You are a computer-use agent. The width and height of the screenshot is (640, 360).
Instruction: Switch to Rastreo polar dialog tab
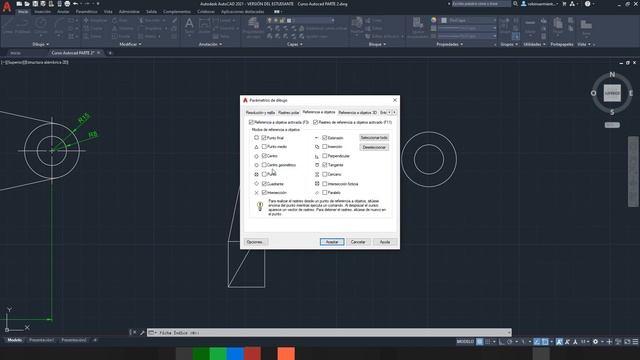(x=289, y=113)
